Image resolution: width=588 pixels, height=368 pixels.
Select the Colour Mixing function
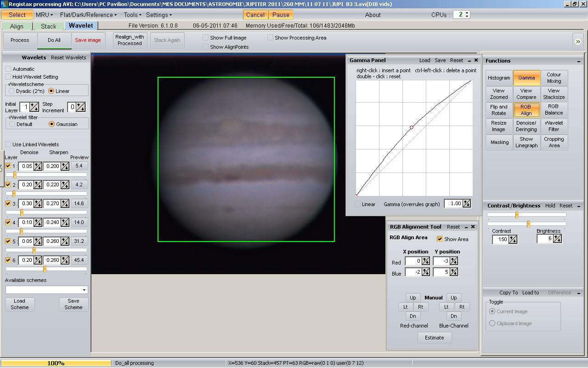pyautogui.click(x=554, y=78)
